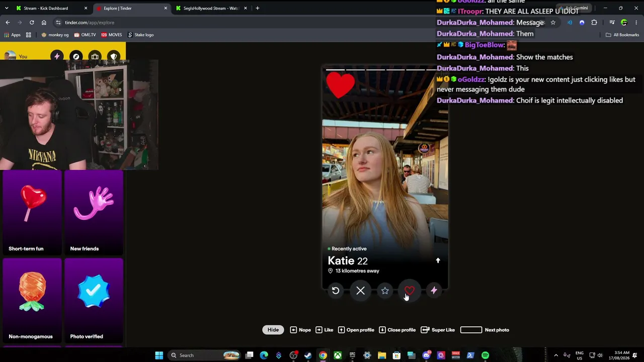The width and height of the screenshot is (644, 362).
Task: Nope Katie with the X button
Action: pos(360,291)
